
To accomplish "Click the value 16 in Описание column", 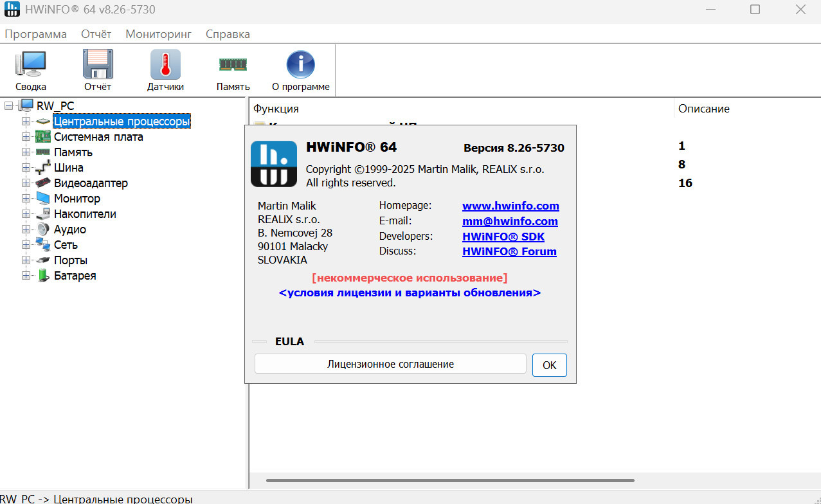I will [x=685, y=183].
